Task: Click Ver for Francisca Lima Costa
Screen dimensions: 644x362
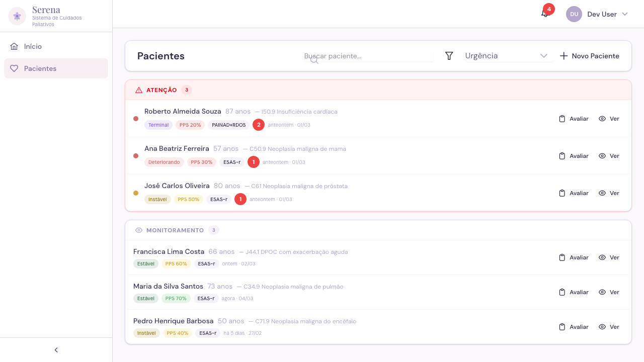Action: [609, 257]
